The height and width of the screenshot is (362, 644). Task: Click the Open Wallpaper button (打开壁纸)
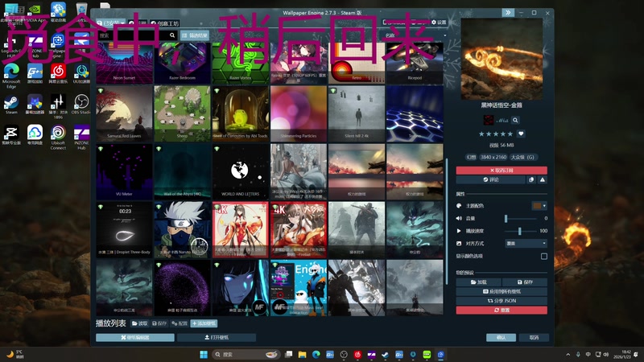pyautogui.click(x=217, y=337)
